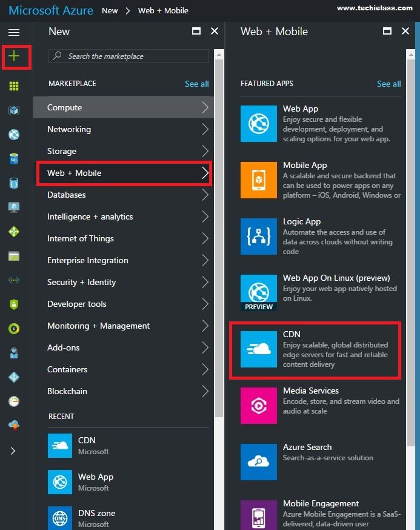Open the cloud advisor sidebar icon
This screenshot has height=530, width=420.
(14, 425)
